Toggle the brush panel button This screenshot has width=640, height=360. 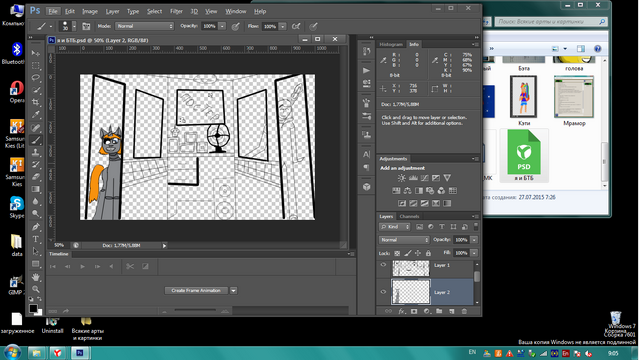86,26
